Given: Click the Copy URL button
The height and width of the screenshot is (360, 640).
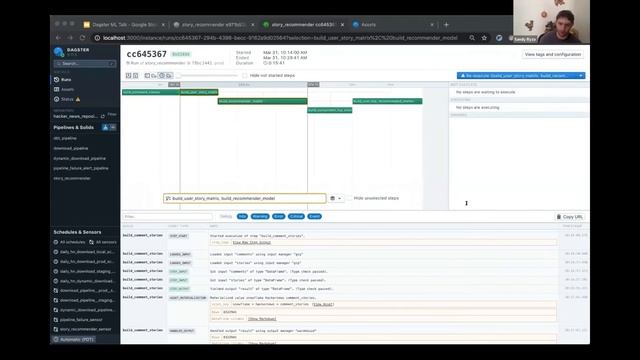Looking at the screenshot, I should pos(570,217).
